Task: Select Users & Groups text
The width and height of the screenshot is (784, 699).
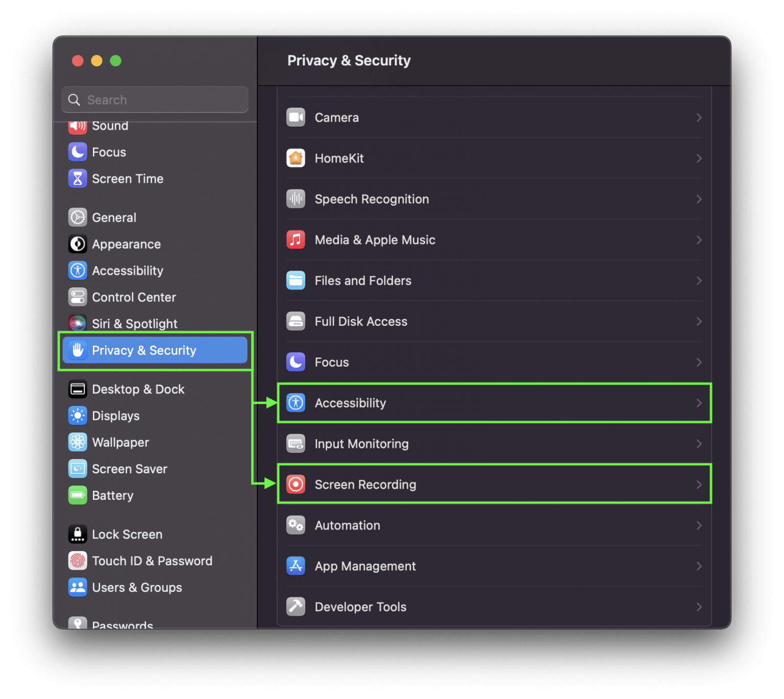Action: [137, 587]
